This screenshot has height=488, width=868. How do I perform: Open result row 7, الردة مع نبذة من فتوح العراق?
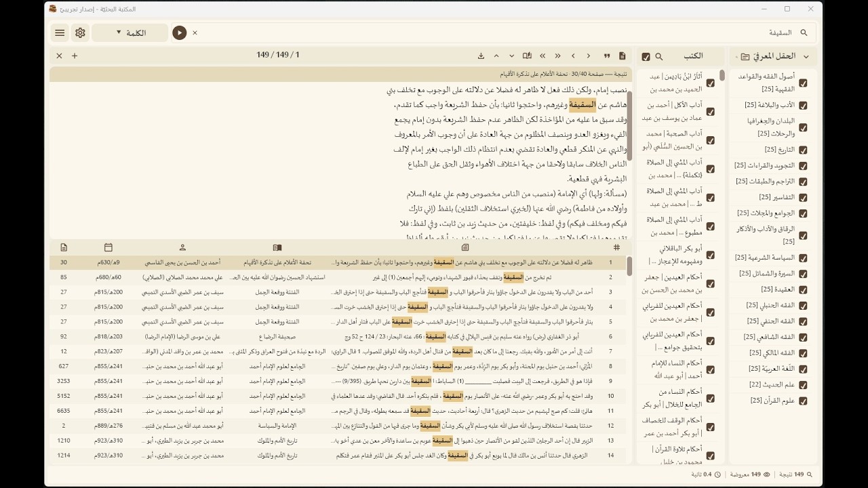pyautogui.click(x=339, y=351)
